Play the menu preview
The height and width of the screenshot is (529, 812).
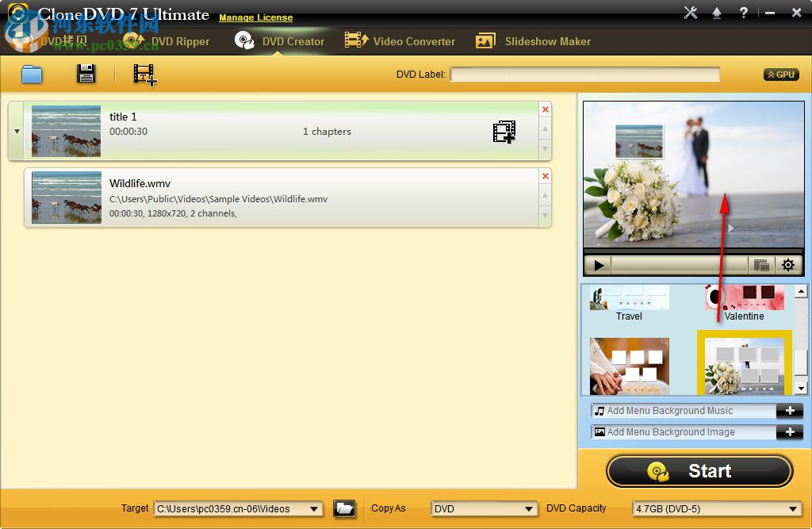click(x=599, y=266)
